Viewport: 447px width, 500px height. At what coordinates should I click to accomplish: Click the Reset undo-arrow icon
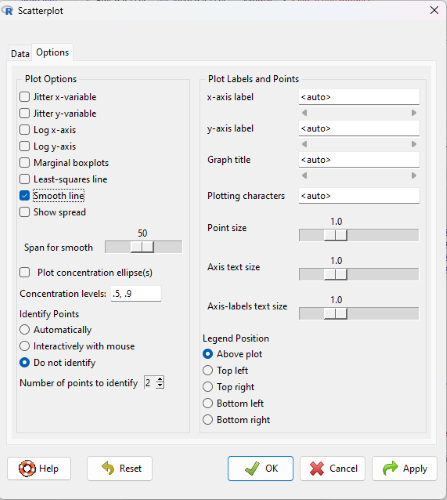click(x=108, y=468)
